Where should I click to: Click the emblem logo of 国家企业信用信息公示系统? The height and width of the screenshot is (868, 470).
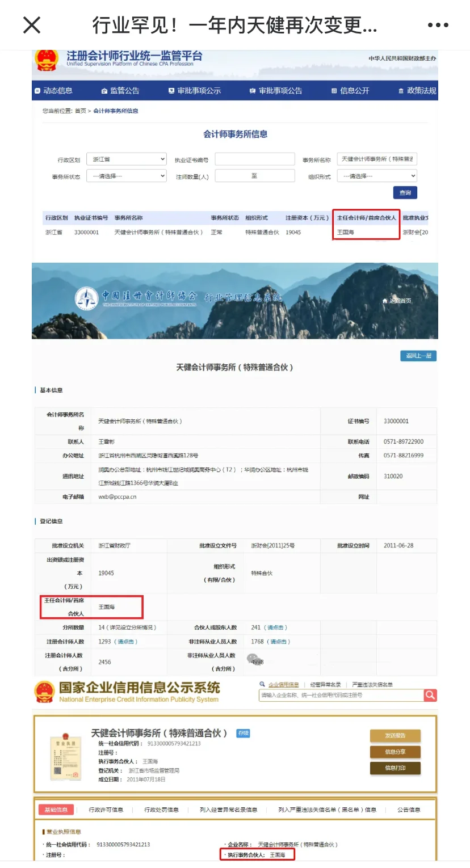(45, 691)
